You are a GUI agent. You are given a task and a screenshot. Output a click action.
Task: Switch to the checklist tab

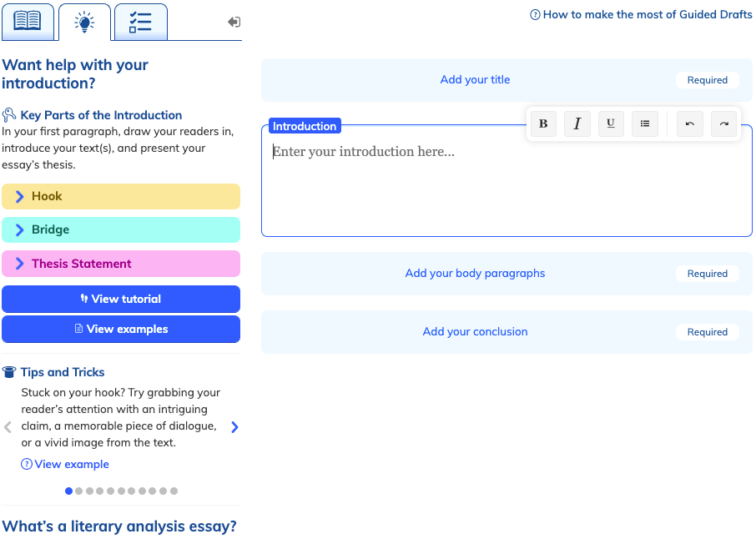[141, 23]
